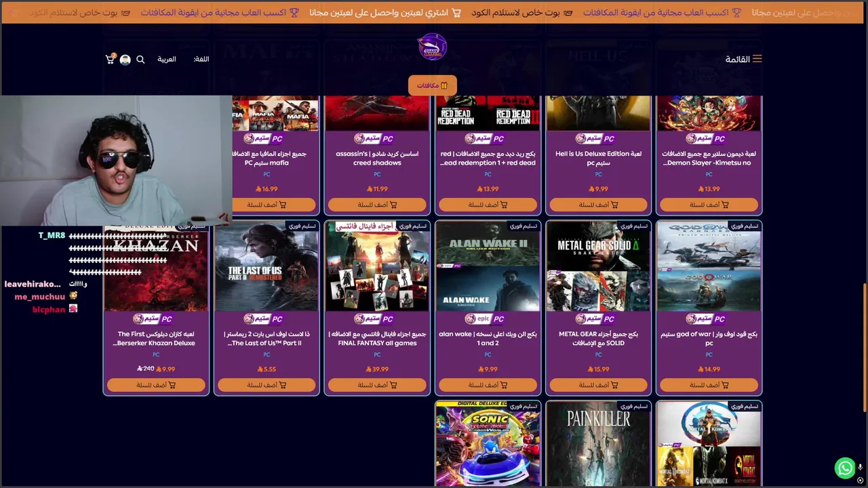The width and height of the screenshot is (868, 488).
Task: Add METAL GEAR SOLID bundle to cart
Action: (x=598, y=385)
